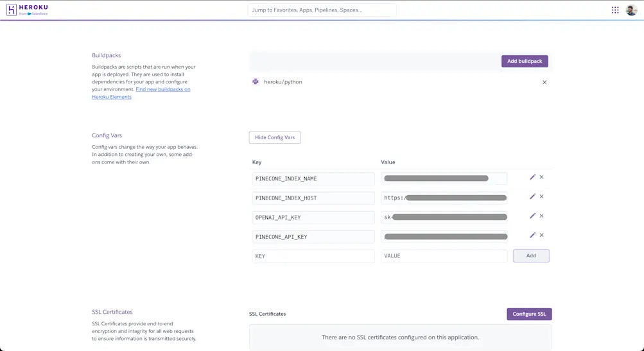Image resolution: width=644 pixels, height=351 pixels.
Task: Select the PINECONE_INDEX_HOST key field
Action: click(x=313, y=198)
